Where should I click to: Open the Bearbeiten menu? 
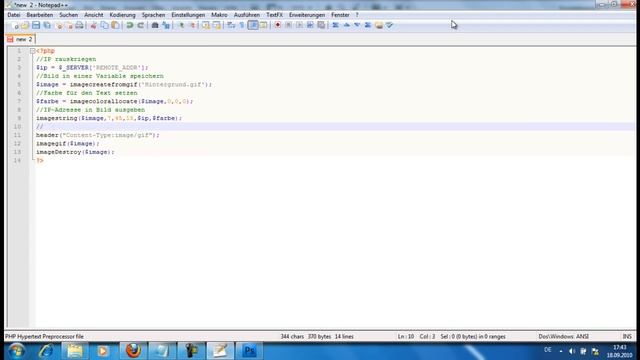[x=40, y=15]
